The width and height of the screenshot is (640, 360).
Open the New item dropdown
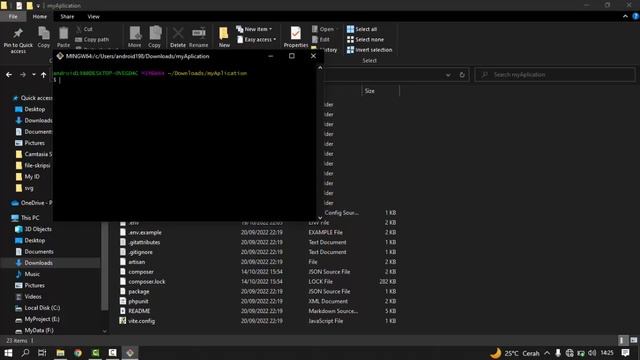click(254, 29)
